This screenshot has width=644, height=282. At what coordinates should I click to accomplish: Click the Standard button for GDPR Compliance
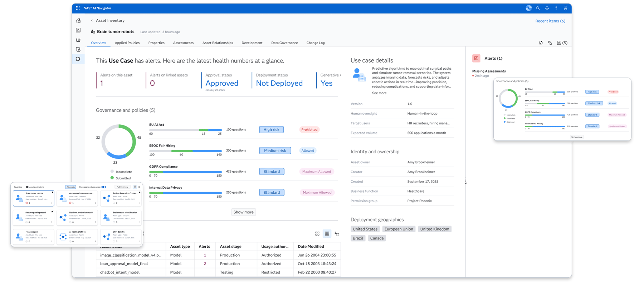click(x=272, y=172)
